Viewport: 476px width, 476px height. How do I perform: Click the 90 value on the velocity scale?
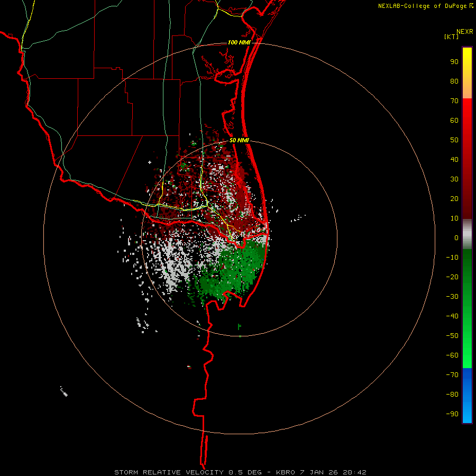coord(454,62)
